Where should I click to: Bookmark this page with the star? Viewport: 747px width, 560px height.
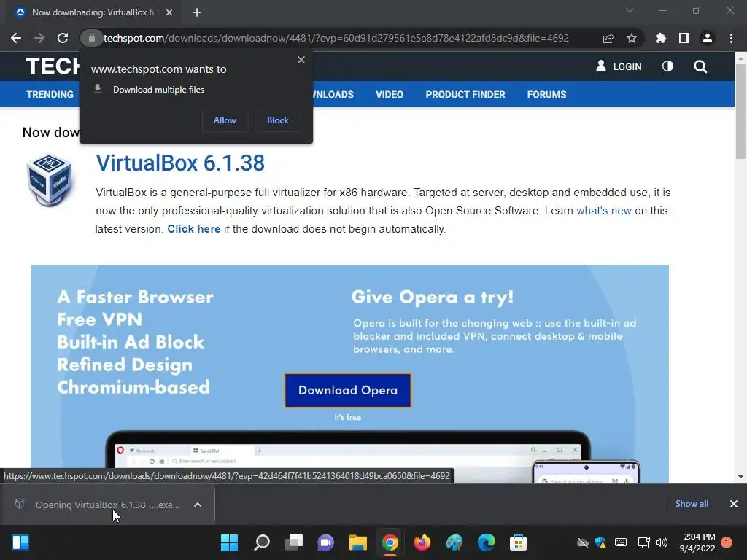click(632, 38)
